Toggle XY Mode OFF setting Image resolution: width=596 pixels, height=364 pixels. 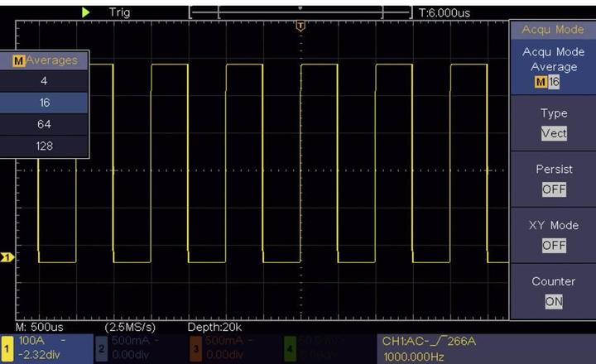(x=553, y=235)
